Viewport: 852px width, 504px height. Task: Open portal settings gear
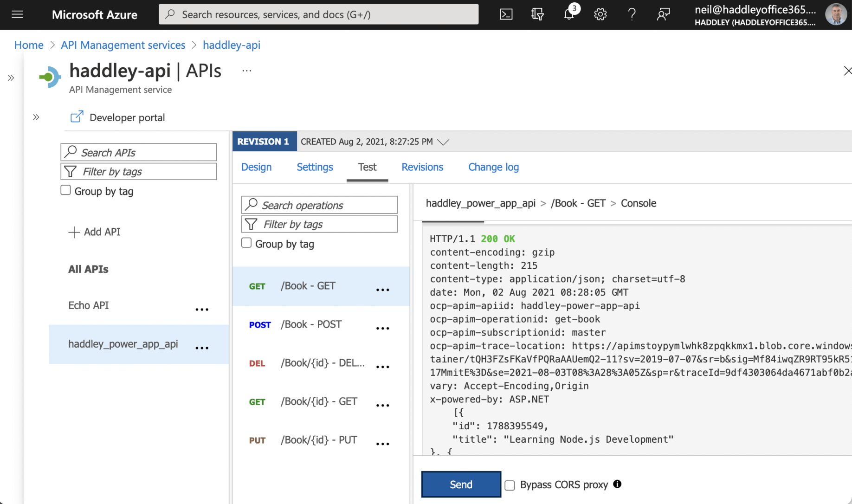600,14
